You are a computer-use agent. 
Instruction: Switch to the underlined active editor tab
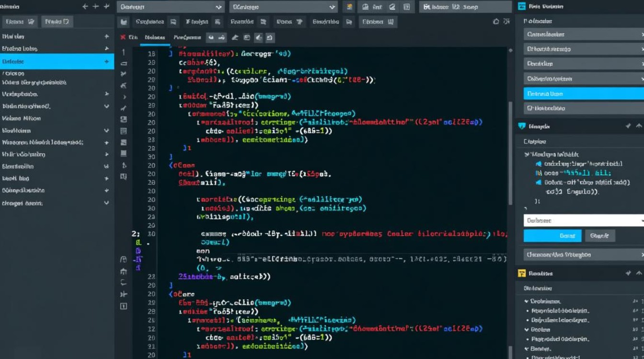click(155, 37)
